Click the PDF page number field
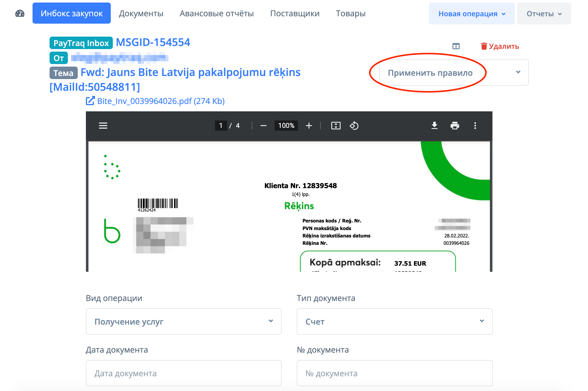This screenshot has height=391, width=588. 221,126
